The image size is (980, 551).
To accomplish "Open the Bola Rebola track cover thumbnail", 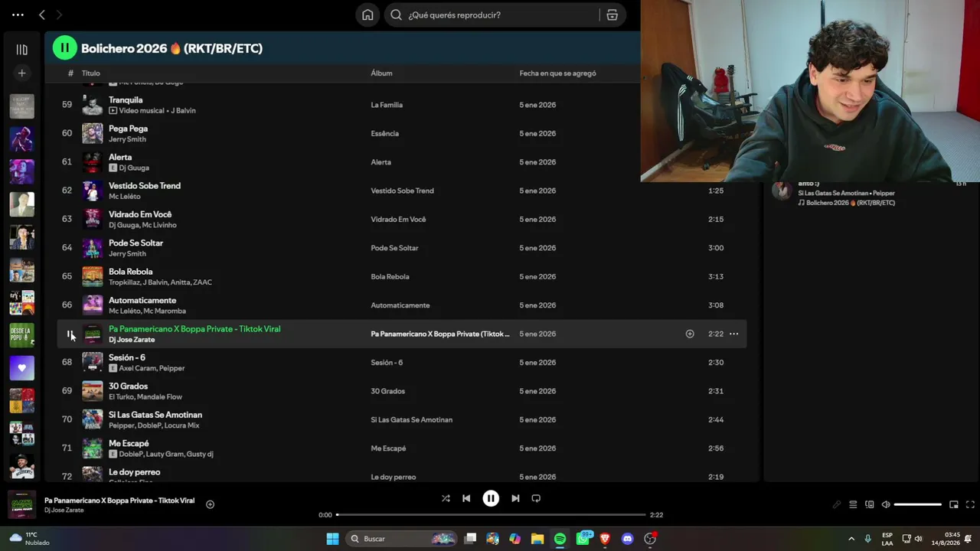I will point(92,276).
